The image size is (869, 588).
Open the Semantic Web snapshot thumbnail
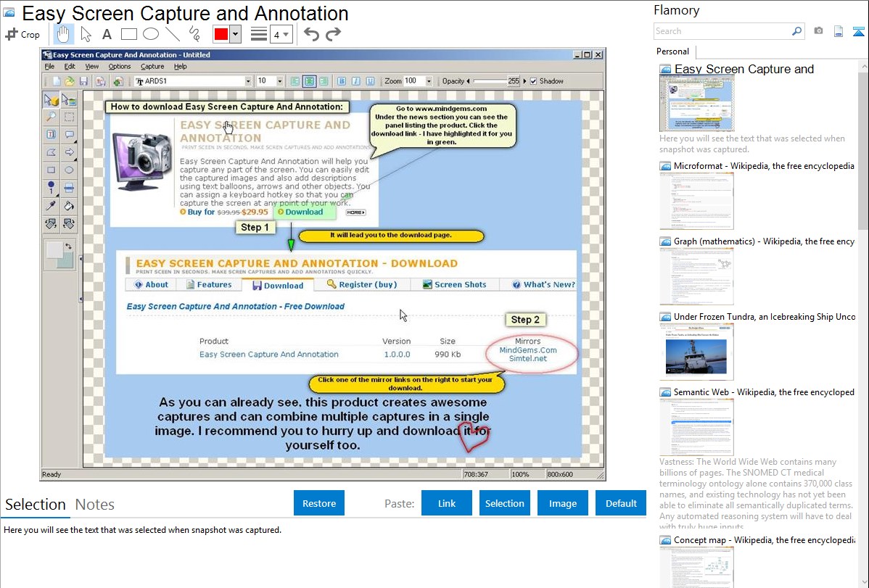point(696,427)
